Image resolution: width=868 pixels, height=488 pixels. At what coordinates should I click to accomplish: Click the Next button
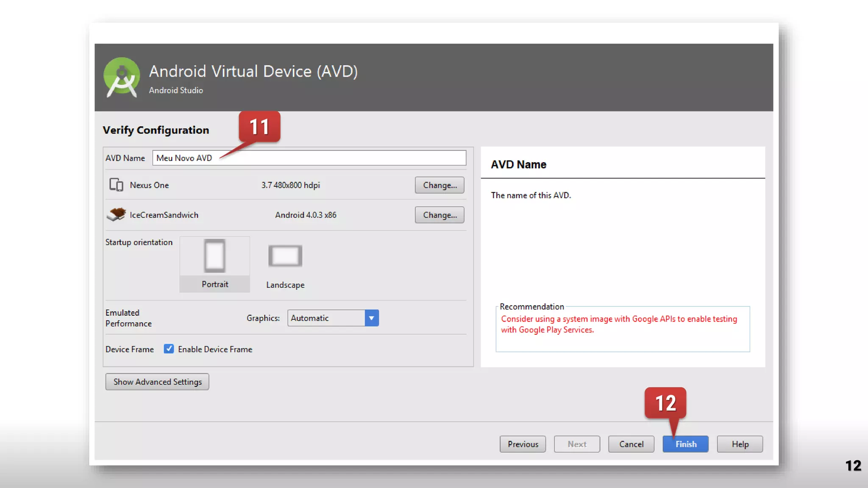pyautogui.click(x=577, y=444)
